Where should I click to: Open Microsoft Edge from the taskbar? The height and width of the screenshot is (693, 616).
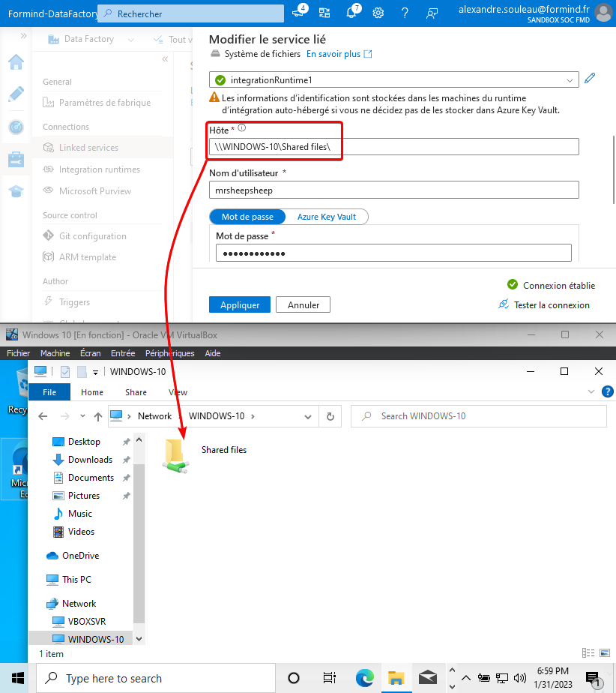click(x=364, y=678)
